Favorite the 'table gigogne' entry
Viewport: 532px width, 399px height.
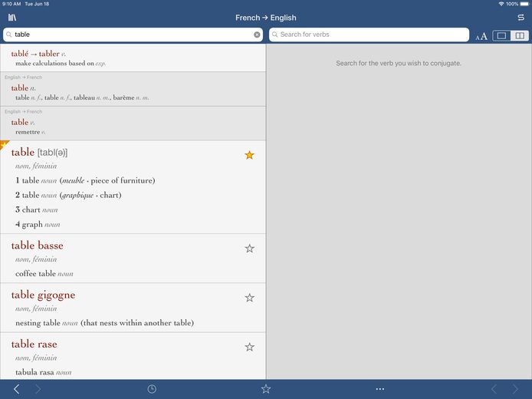pyautogui.click(x=249, y=298)
